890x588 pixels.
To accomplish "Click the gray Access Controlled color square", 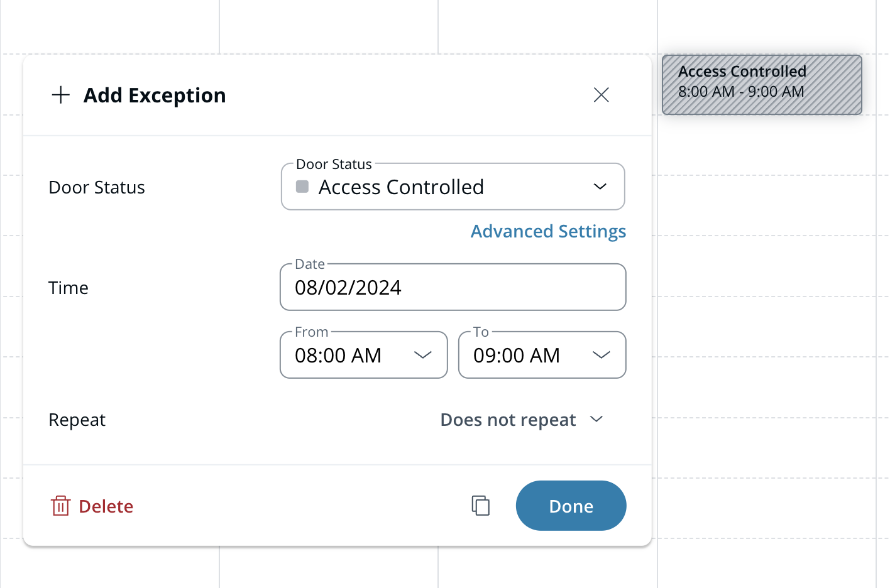I will click(302, 187).
